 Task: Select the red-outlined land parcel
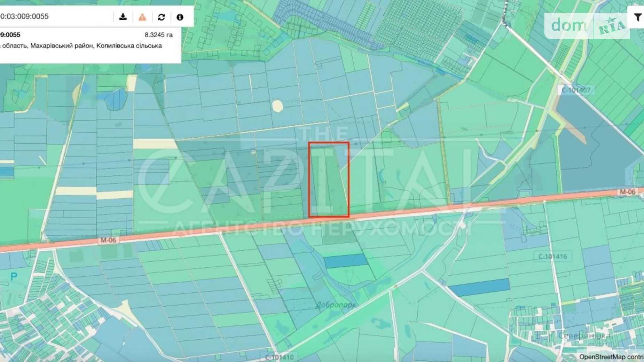pyautogui.click(x=329, y=180)
